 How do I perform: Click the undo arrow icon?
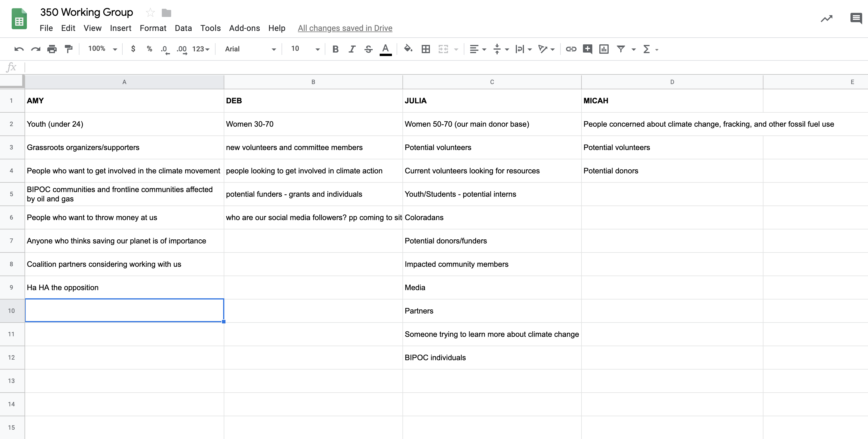coord(19,49)
